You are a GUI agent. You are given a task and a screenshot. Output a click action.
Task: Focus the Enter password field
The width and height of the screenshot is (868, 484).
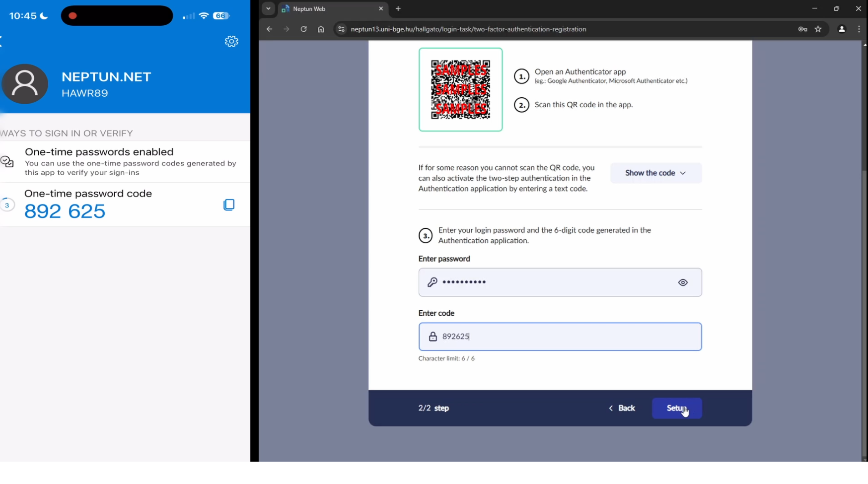(560, 282)
